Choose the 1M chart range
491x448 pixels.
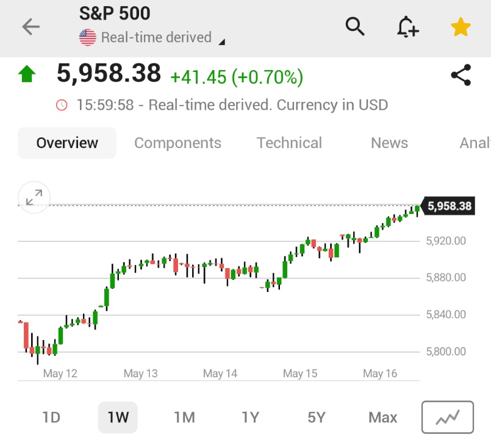(x=184, y=418)
